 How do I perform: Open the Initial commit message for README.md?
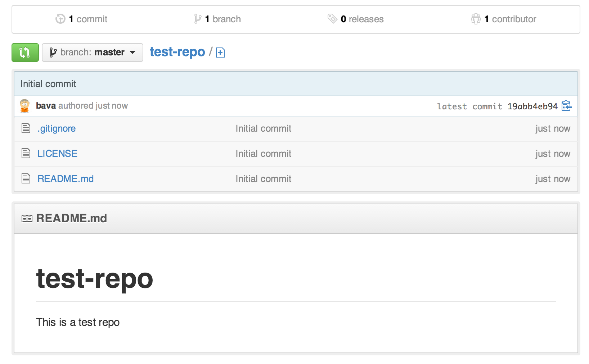click(264, 179)
